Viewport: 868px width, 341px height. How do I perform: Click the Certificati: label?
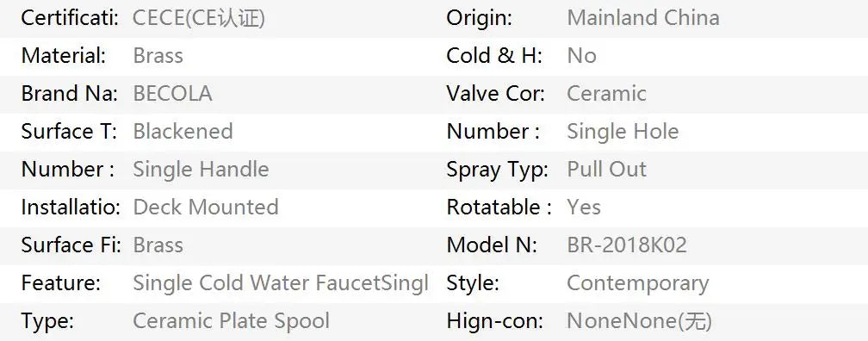70,18
